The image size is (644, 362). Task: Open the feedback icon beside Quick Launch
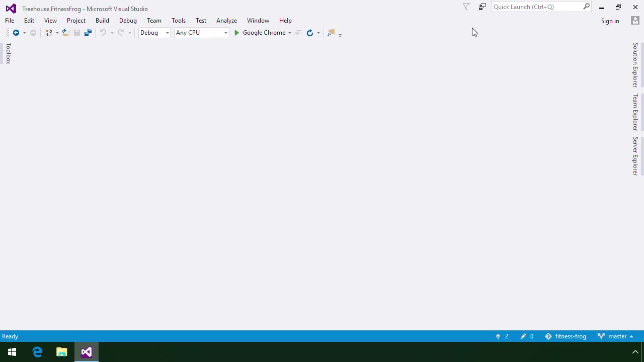tap(482, 7)
